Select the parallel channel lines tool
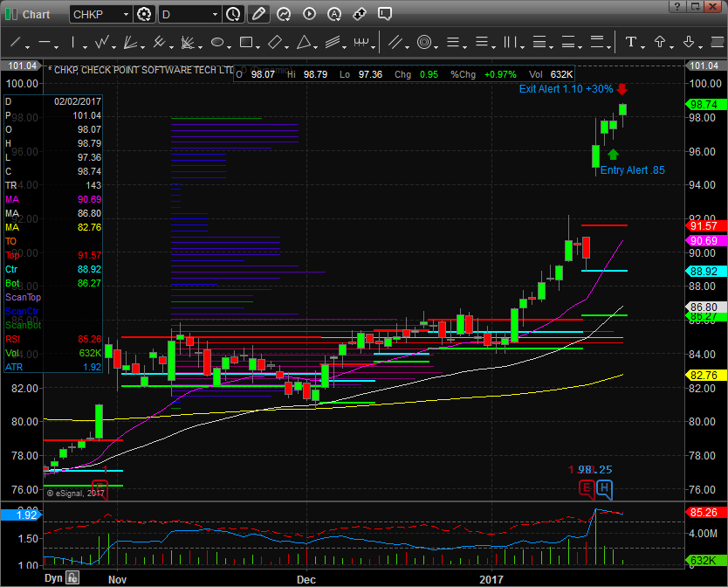Image resolution: width=728 pixels, height=587 pixels. (395, 42)
